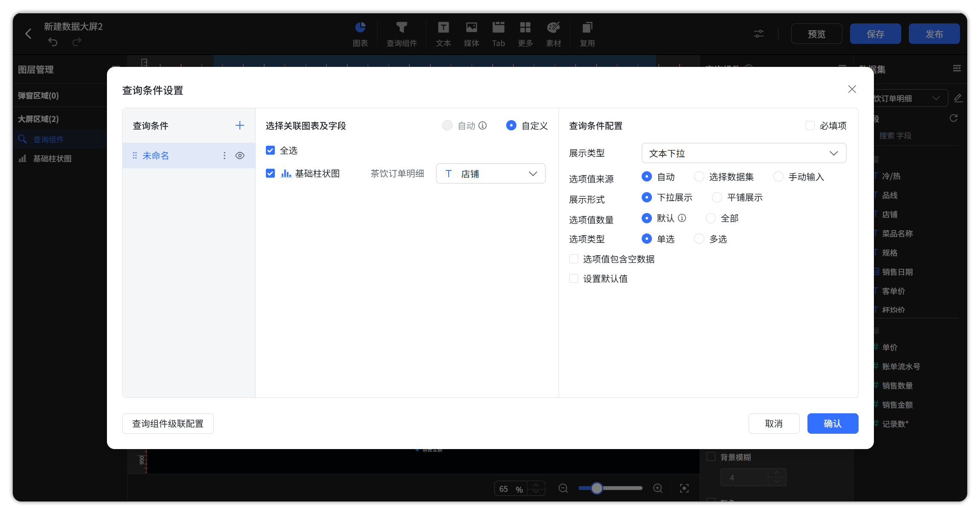
Task: Check 选项值包含空数据 option
Action: 574,259
